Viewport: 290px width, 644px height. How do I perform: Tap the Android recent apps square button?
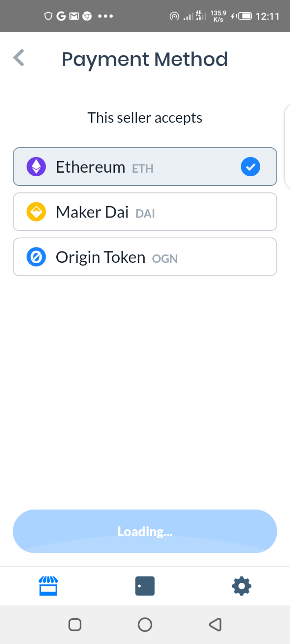coord(75,624)
